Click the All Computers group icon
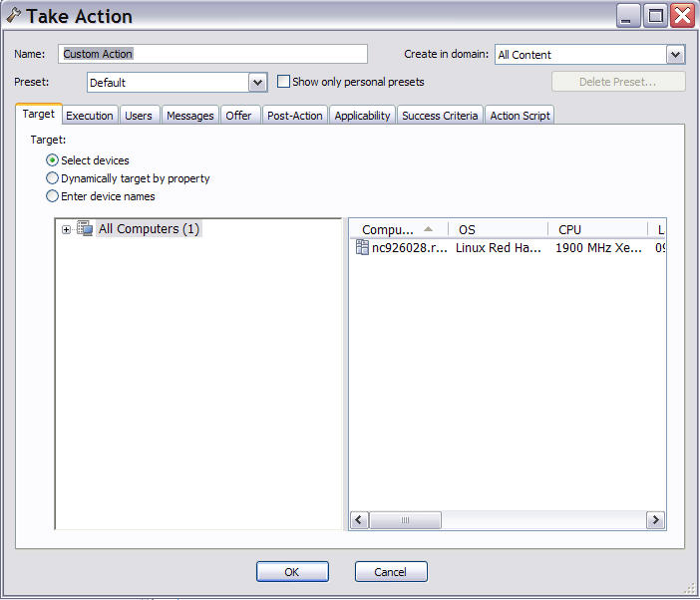Image resolution: width=700 pixels, height=600 pixels. tap(85, 228)
